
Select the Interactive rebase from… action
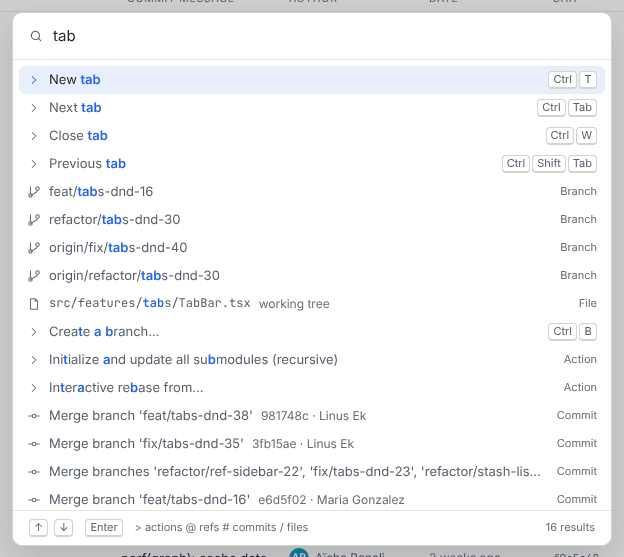tap(312, 388)
